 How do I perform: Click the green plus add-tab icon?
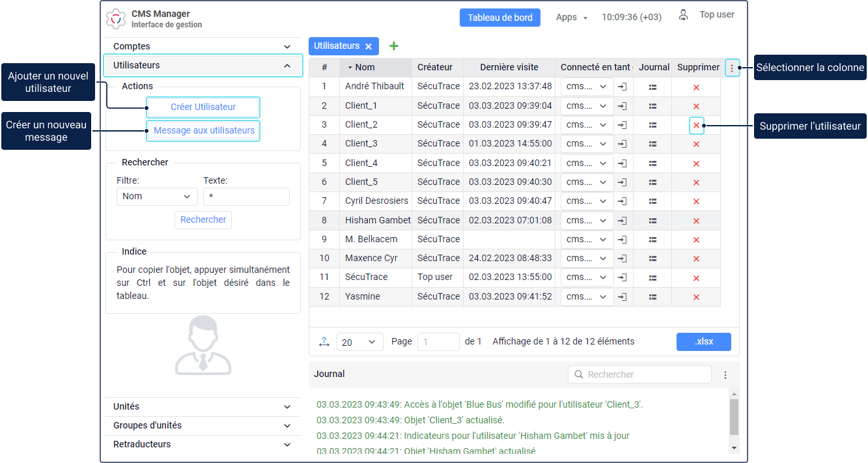click(393, 46)
